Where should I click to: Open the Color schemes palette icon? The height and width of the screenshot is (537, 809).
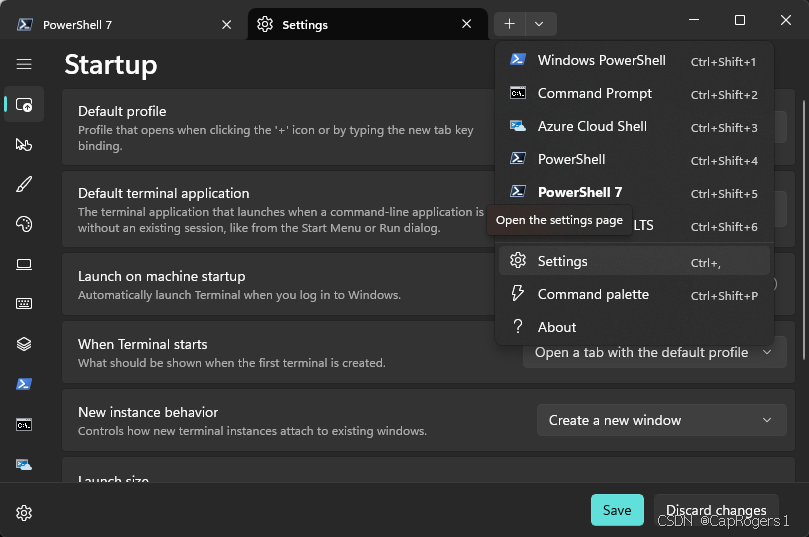click(24, 224)
